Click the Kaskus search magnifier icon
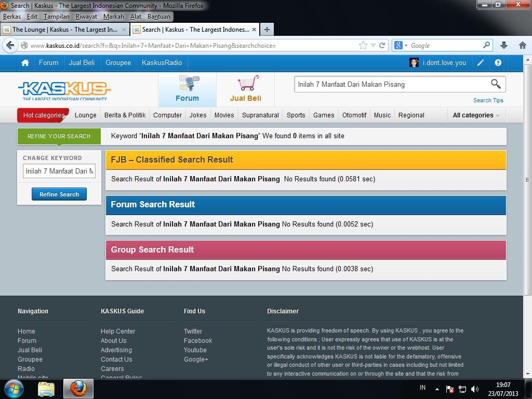 pyautogui.click(x=496, y=84)
